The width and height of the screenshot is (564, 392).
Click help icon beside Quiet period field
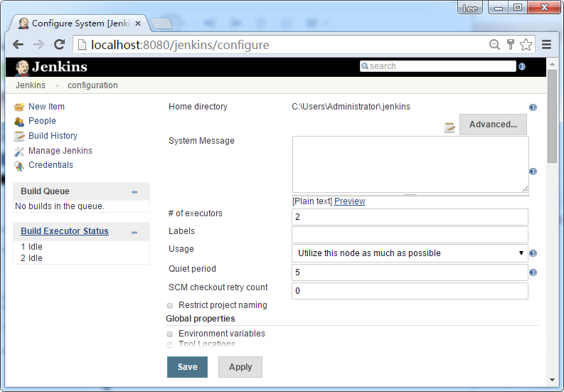click(533, 272)
